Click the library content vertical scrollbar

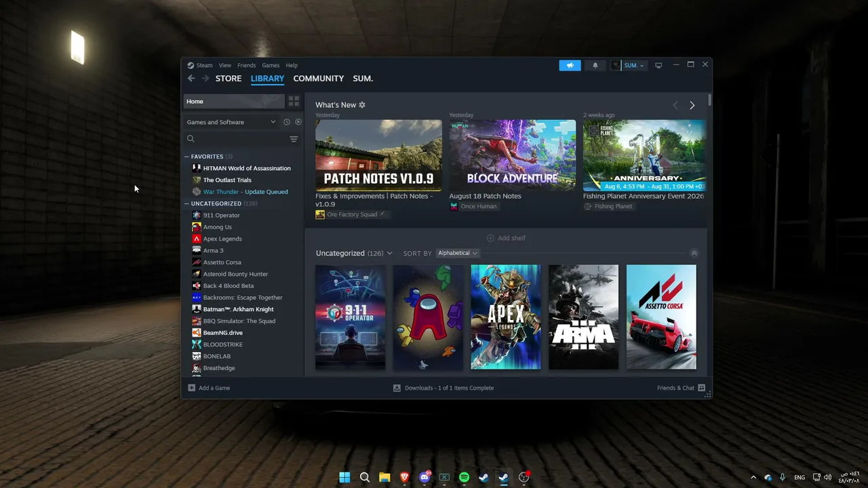tap(709, 100)
